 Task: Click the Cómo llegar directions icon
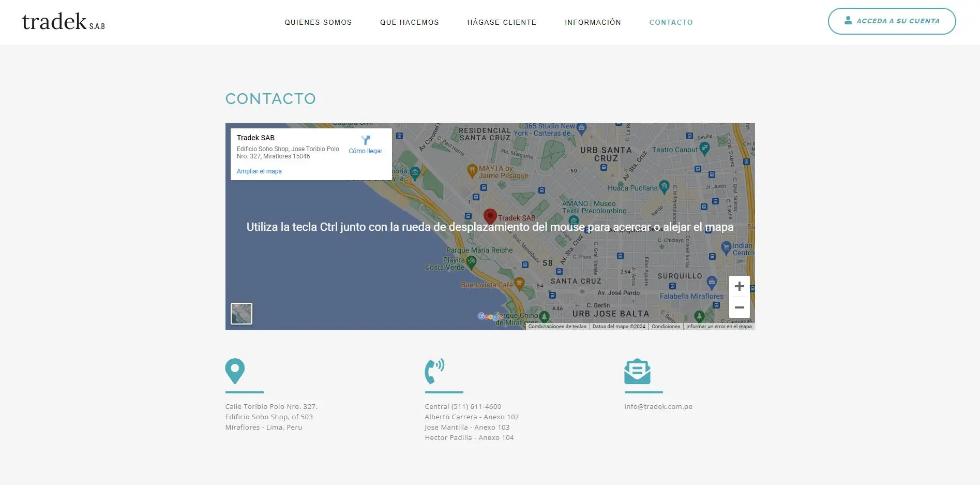366,140
